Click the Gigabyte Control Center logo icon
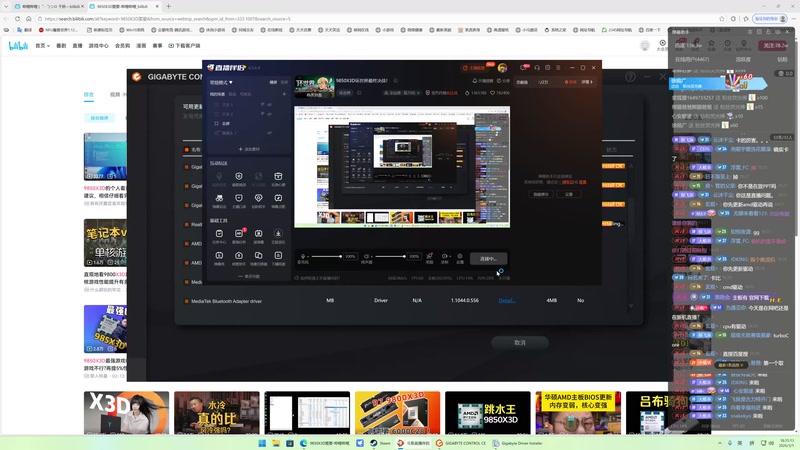 pyautogui.click(x=136, y=77)
